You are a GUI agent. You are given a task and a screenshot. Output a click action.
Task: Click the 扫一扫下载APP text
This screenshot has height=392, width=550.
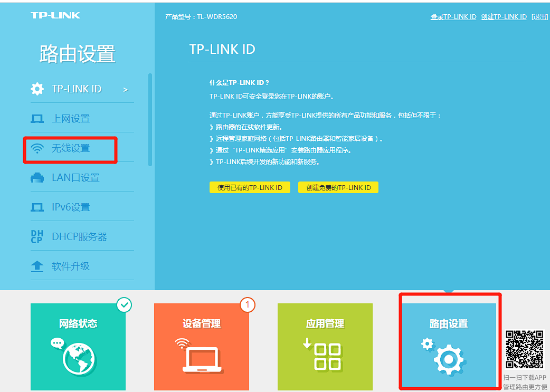tap(525, 378)
